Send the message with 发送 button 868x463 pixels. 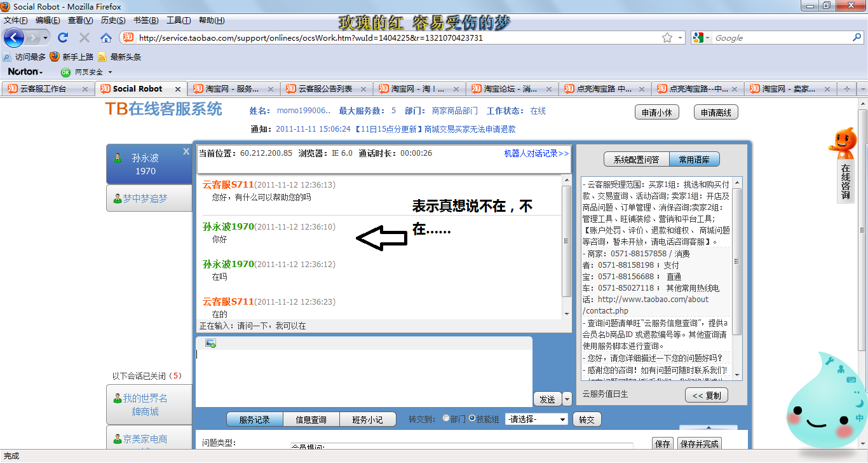pos(547,399)
